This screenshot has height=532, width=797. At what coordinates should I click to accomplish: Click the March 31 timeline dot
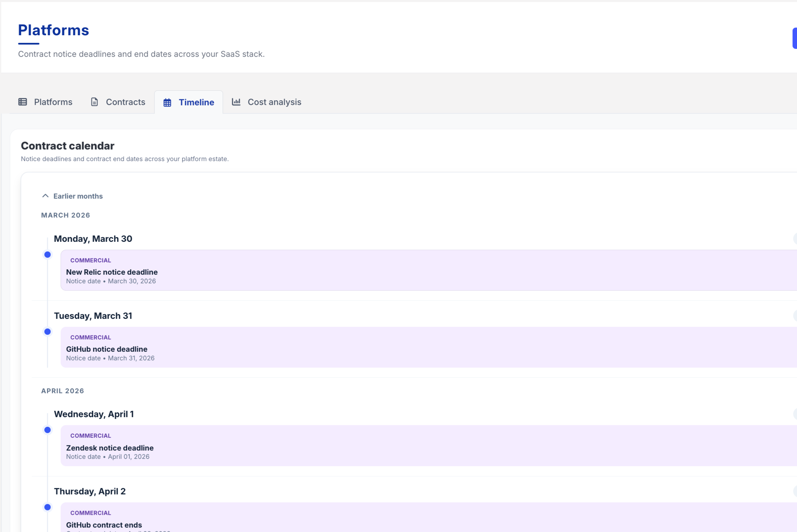coord(47,332)
